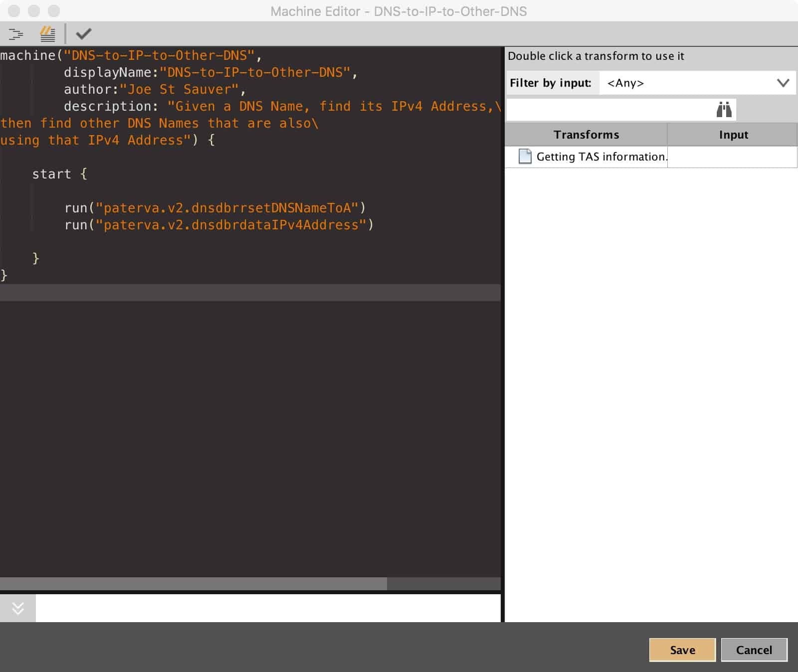Click the format code indent icon

16,34
